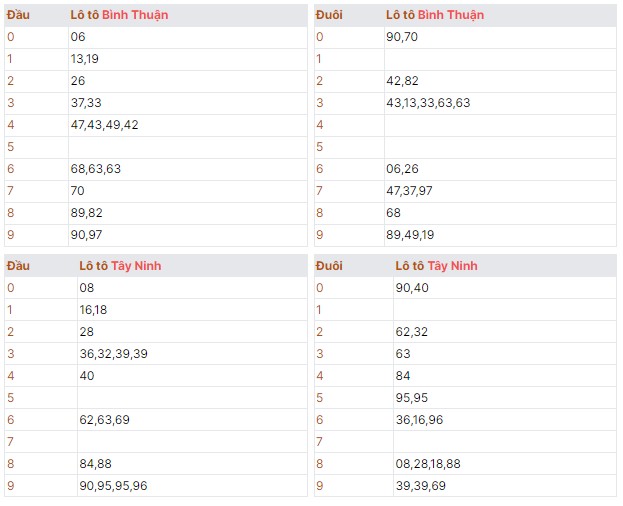Select the 90,95,95,96 cell

pos(113,486)
